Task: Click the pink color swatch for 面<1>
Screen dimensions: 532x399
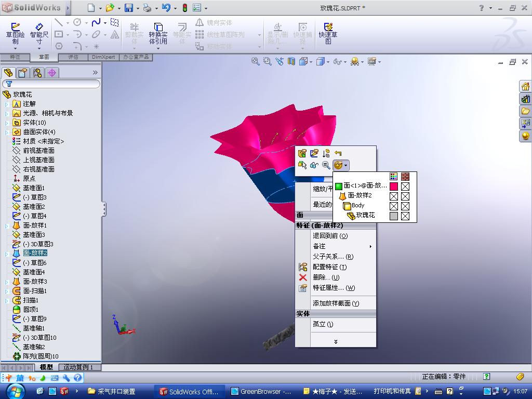Action: pos(394,187)
